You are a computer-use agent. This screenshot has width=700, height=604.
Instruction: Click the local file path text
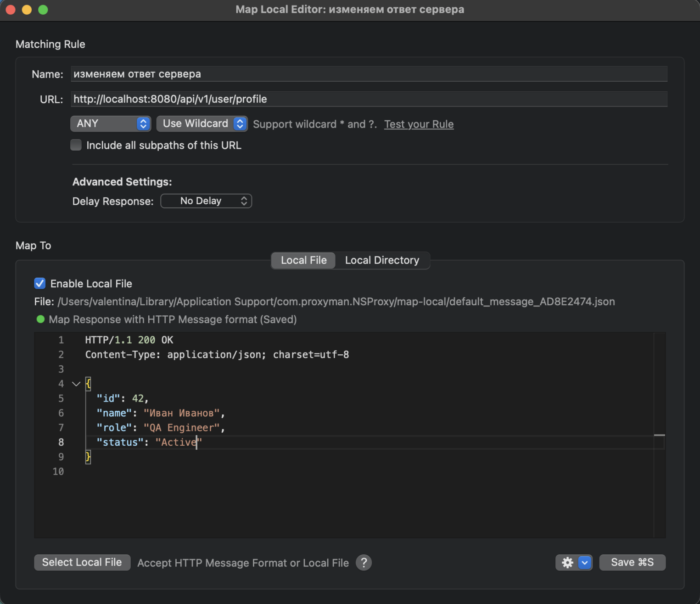[x=336, y=302]
